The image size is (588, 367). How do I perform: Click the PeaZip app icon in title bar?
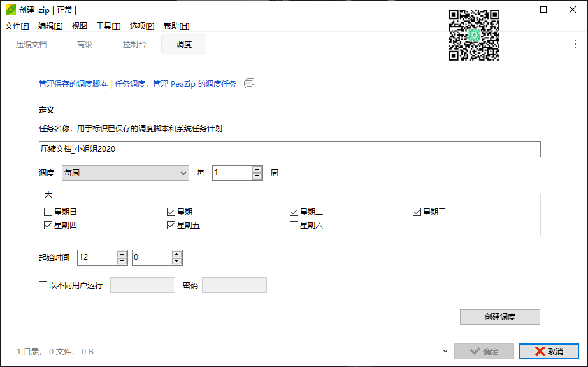(x=11, y=10)
